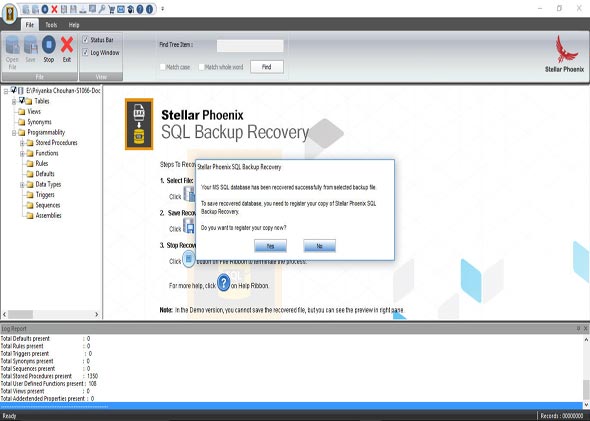Click the download update icon in quick access toolbar

[83, 10]
